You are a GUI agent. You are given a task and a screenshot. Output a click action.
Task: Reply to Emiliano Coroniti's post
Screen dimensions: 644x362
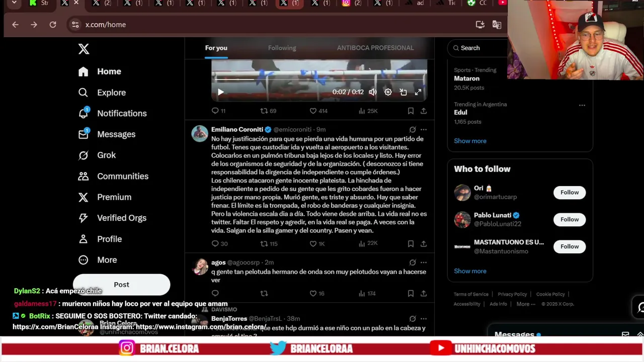click(219, 243)
